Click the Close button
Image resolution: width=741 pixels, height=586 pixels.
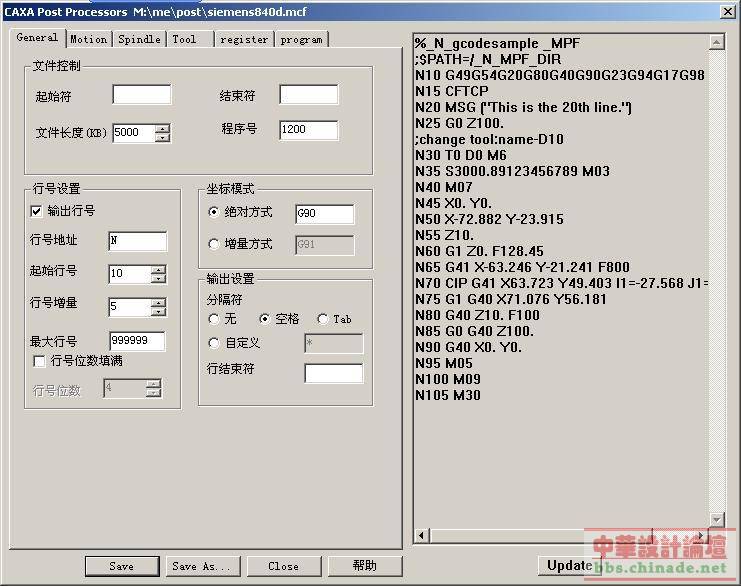284,566
